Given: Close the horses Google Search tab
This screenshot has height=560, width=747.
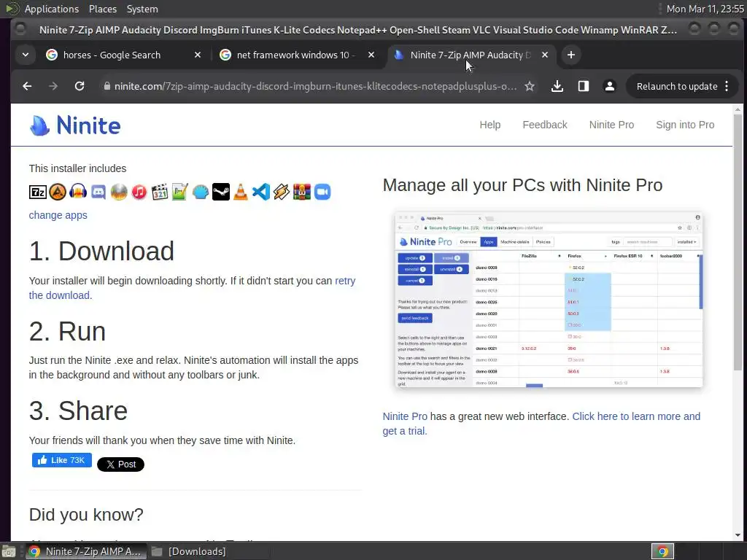Looking at the screenshot, I should (x=198, y=55).
